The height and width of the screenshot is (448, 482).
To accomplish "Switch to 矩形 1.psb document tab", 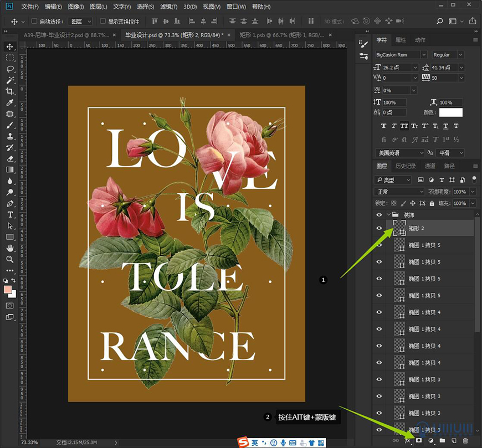I will tap(281, 35).
